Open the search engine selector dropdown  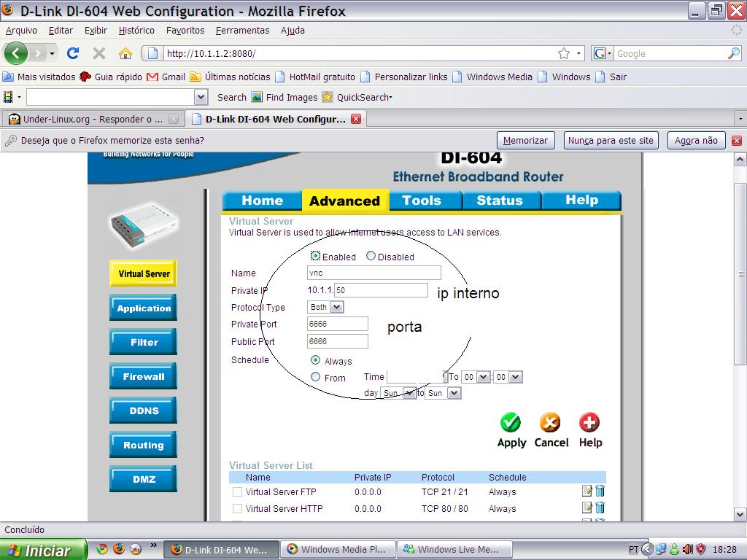coord(602,53)
